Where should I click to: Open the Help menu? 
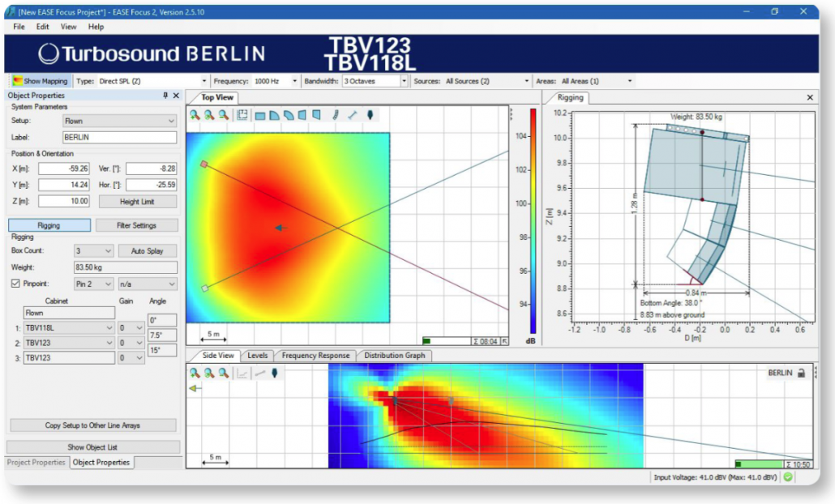(x=96, y=27)
